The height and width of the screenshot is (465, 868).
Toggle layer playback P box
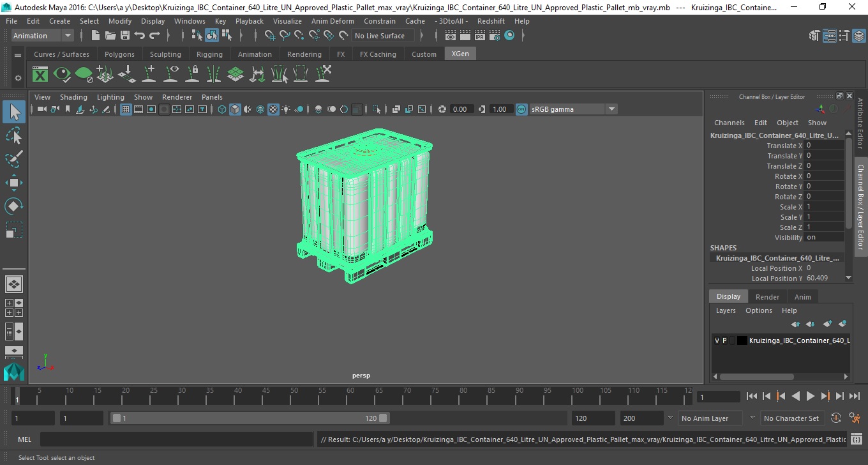pyautogui.click(x=724, y=340)
